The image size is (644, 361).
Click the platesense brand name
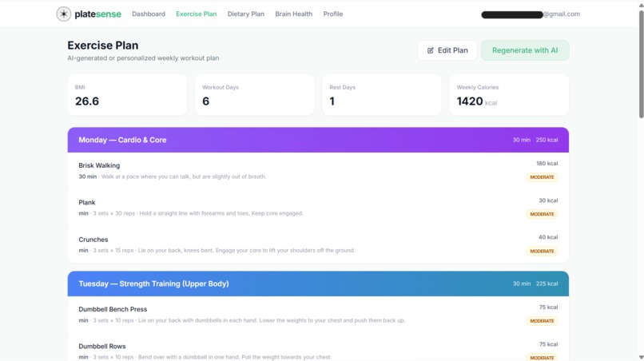point(97,14)
